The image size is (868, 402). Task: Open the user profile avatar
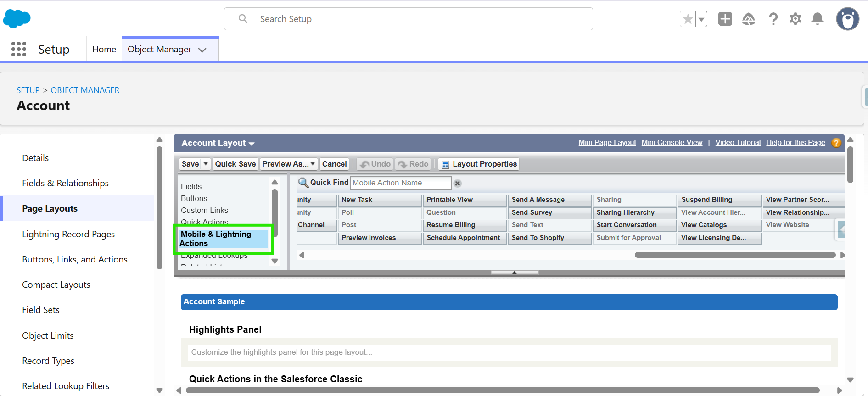click(x=847, y=19)
